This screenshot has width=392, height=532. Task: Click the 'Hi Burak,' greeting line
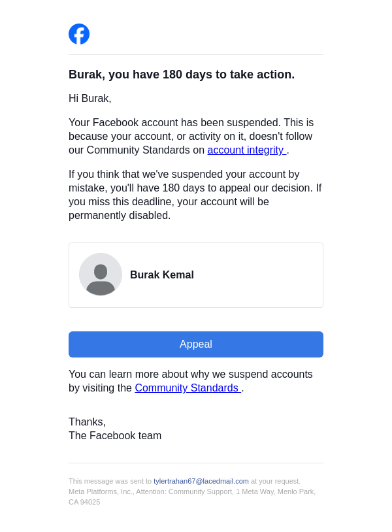click(90, 99)
